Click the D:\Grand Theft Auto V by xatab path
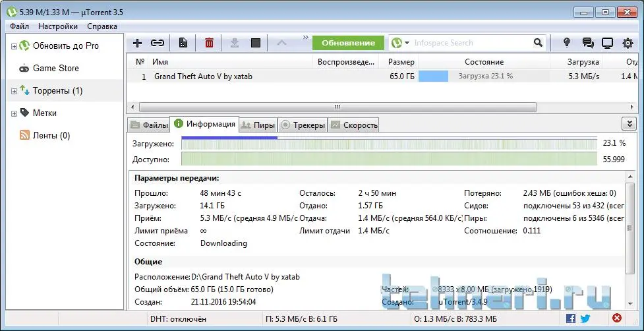Viewport: 644px width, 331px height. (x=246, y=277)
